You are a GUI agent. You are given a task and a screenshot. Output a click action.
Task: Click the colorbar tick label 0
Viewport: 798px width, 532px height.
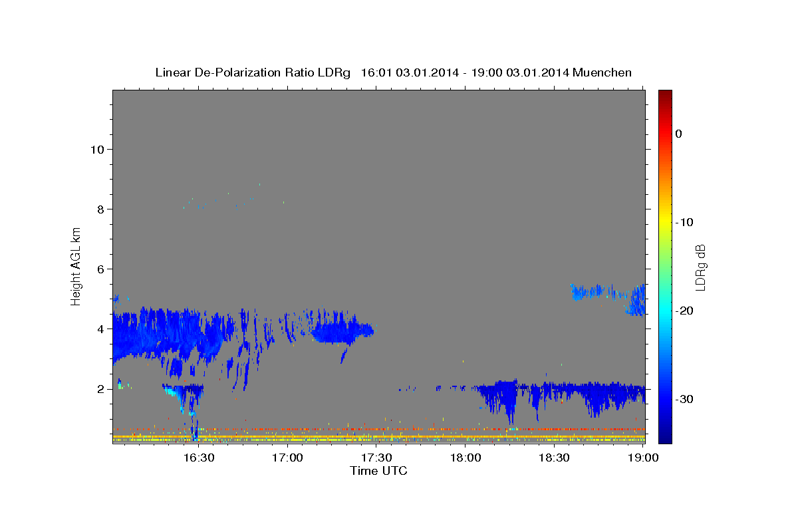coord(679,134)
